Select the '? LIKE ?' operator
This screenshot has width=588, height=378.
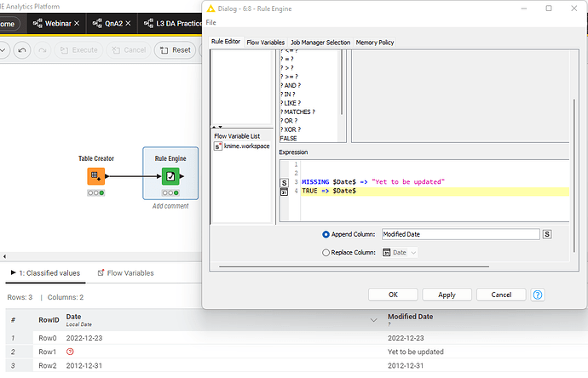tap(291, 103)
